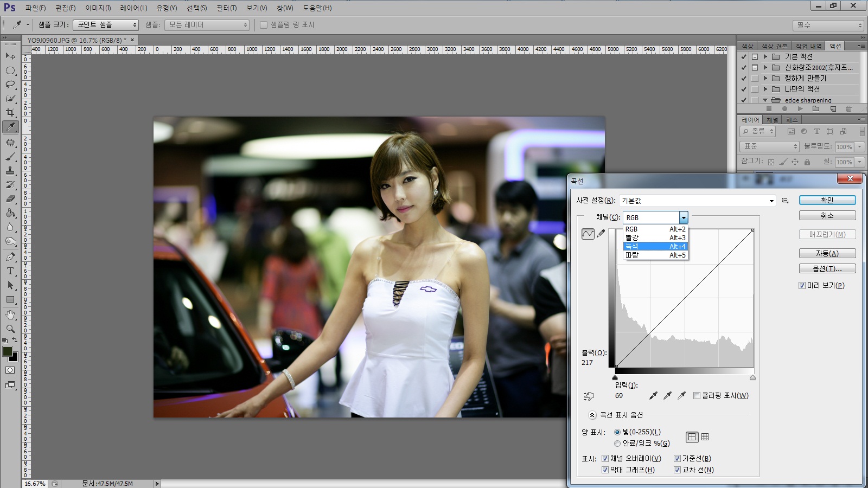
Task: Select the Lasso tool
Action: [10, 85]
